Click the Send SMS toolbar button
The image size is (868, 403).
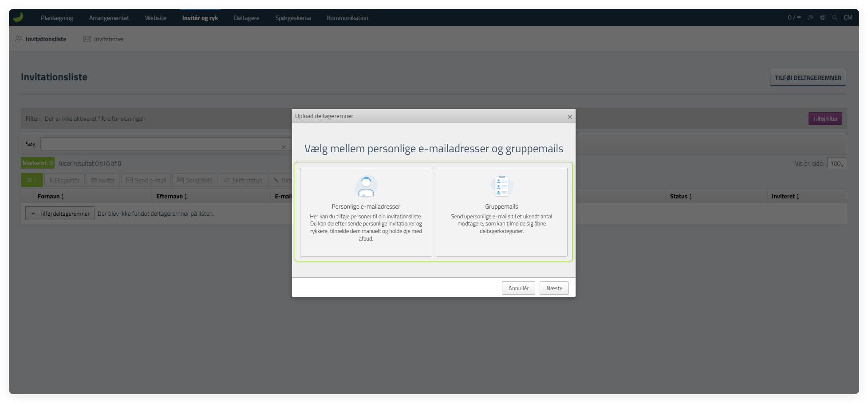pos(195,180)
